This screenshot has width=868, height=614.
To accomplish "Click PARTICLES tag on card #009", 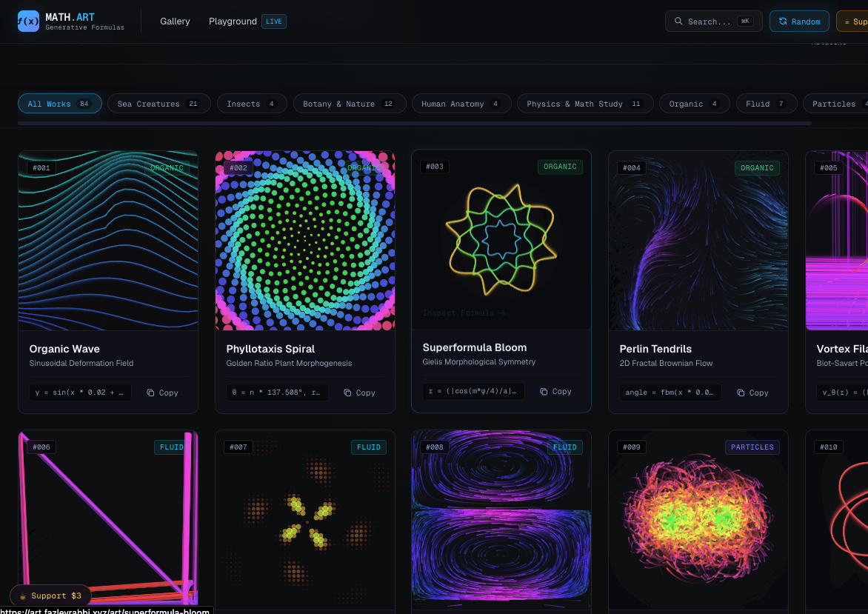I will pyautogui.click(x=752, y=447).
